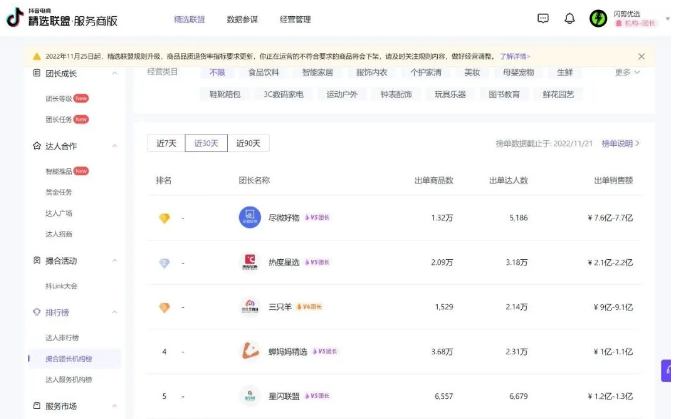Open the 榜单说明 link
This screenshot has width=676, height=419.
[620, 144]
